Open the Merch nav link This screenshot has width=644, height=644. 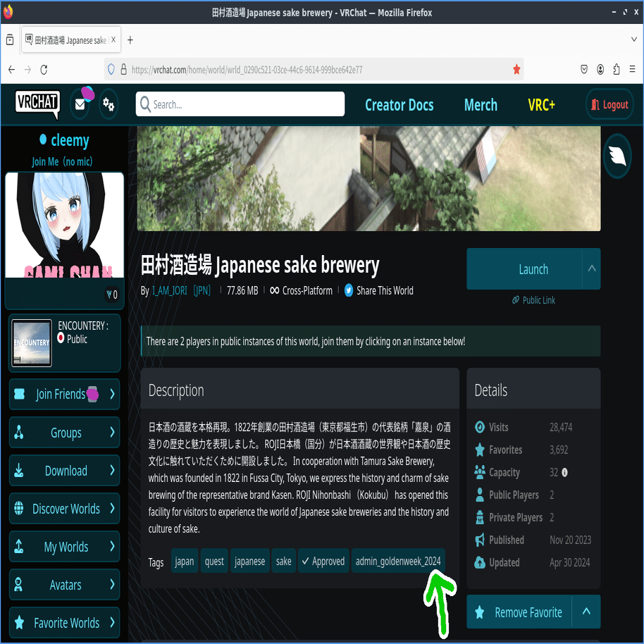pyautogui.click(x=481, y=105)
